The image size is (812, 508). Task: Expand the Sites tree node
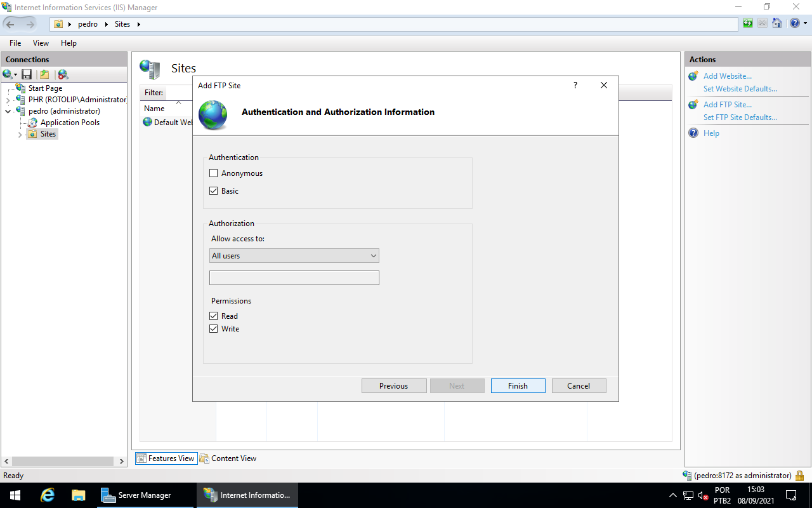20,134
